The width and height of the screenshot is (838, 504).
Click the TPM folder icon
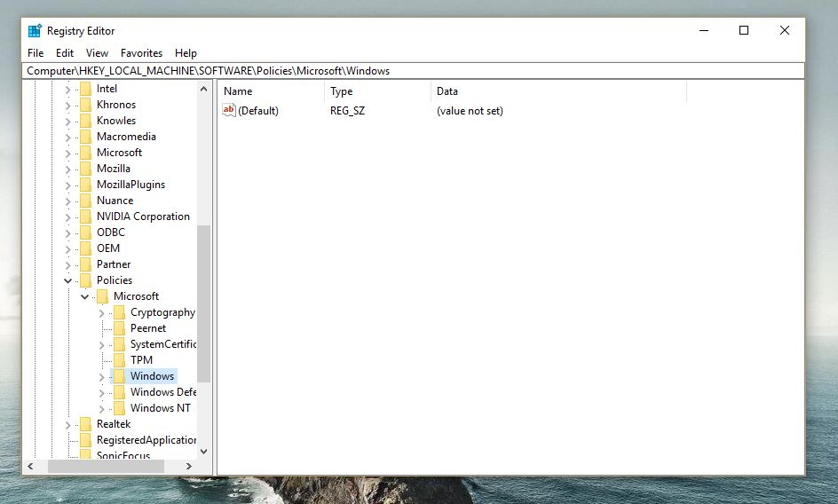tap(120, 360)
